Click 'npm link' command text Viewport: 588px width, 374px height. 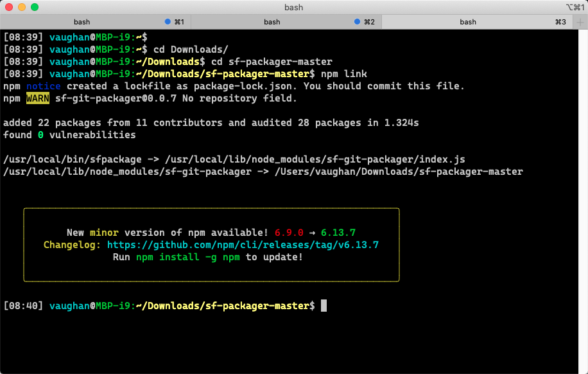(344, 74)
